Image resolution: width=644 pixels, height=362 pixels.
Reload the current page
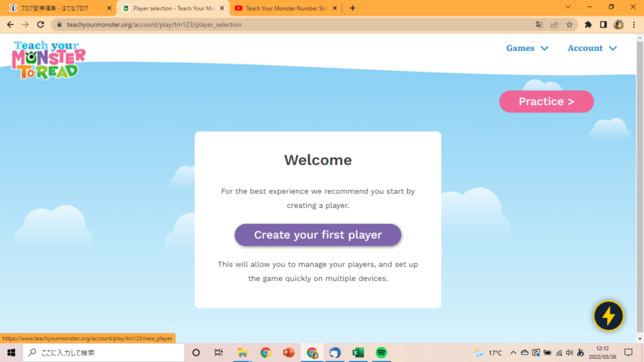40,25
